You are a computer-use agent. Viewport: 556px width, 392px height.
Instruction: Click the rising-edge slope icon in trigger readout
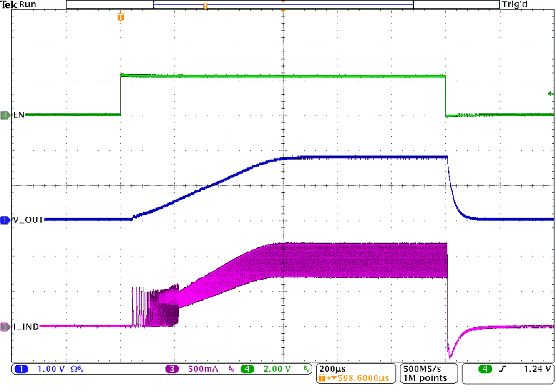[x=503, y=369]
